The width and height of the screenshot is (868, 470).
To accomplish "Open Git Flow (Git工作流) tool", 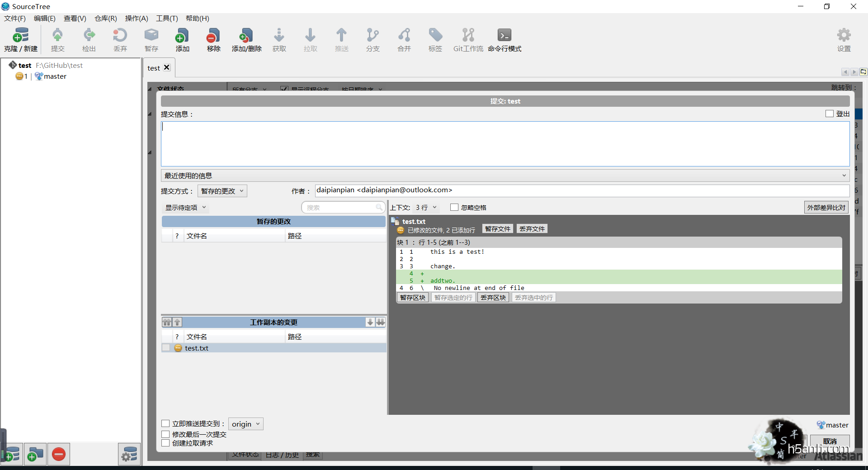I will click(468, 40).
